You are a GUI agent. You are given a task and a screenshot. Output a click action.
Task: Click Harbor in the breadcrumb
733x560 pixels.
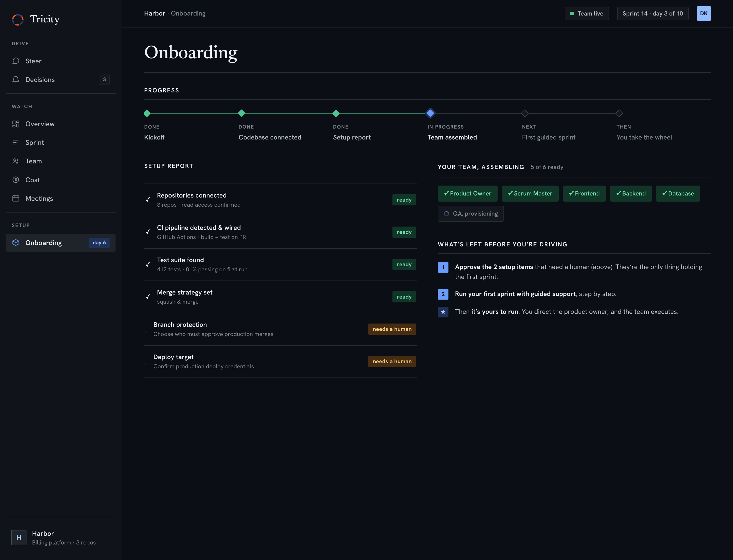point(155,13)
